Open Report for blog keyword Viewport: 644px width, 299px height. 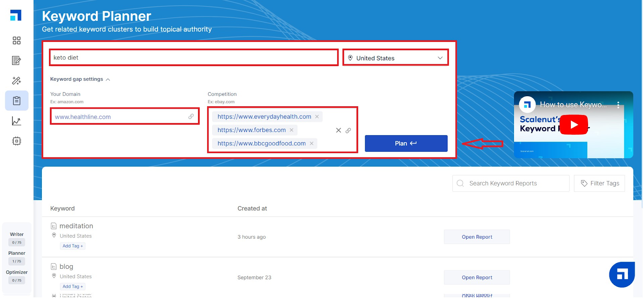[x=477, y=277]
